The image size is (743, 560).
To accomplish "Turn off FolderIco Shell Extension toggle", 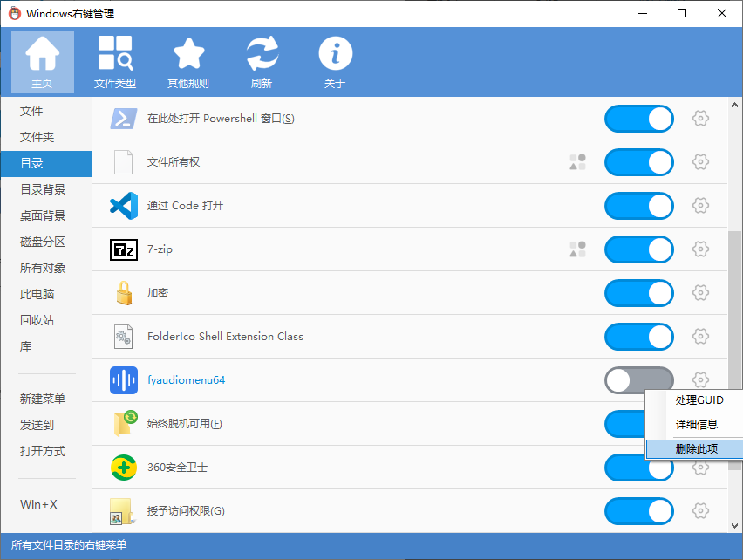I will (x=638, y=337).
